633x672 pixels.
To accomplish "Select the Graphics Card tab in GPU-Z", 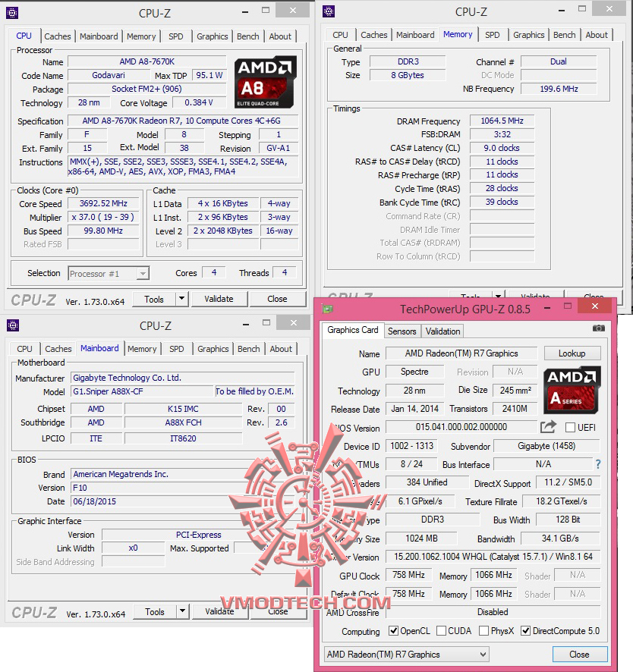I will tap(353, 330).
